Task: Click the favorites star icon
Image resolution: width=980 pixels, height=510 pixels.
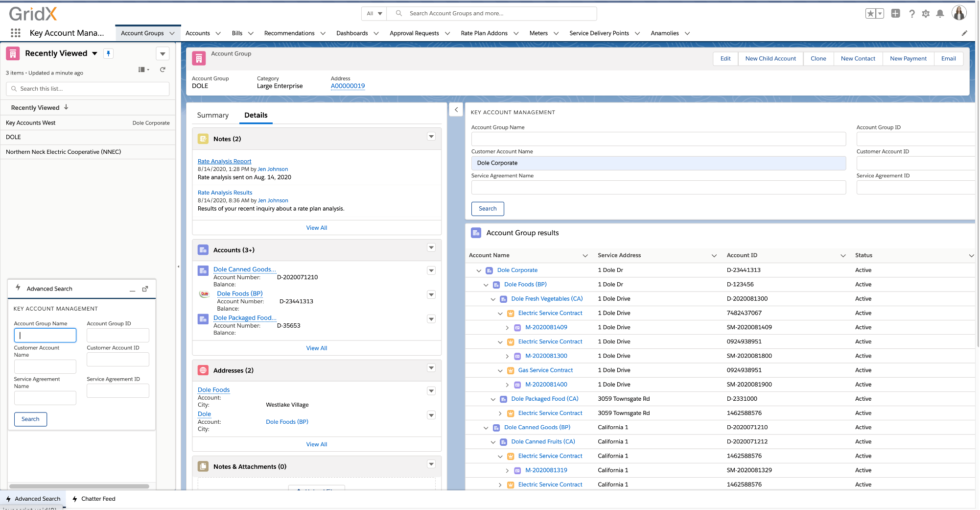Action: tap(871, 14)
